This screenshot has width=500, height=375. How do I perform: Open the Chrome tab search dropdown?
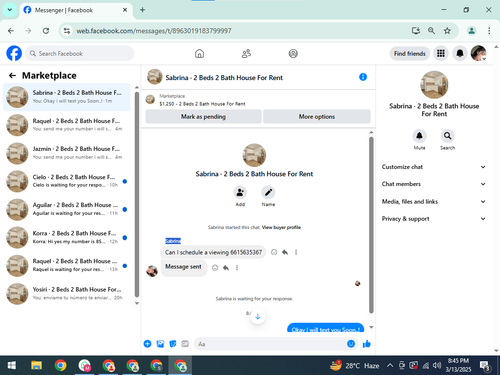coord(10,10)
